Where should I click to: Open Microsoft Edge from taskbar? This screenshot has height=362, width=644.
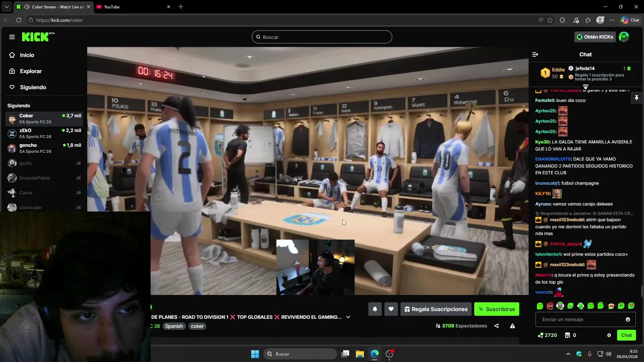[x=374, y=354]
